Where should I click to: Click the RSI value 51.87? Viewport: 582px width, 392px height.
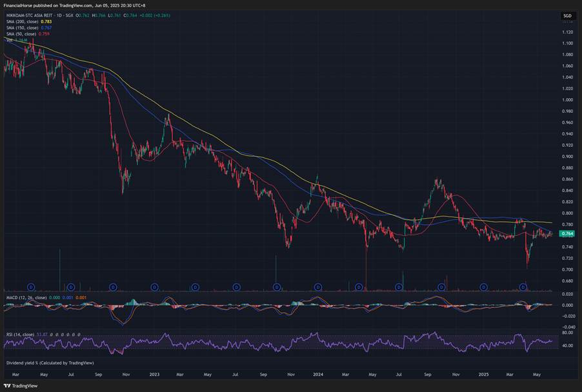pyautogui.click(x=43, y=335)
